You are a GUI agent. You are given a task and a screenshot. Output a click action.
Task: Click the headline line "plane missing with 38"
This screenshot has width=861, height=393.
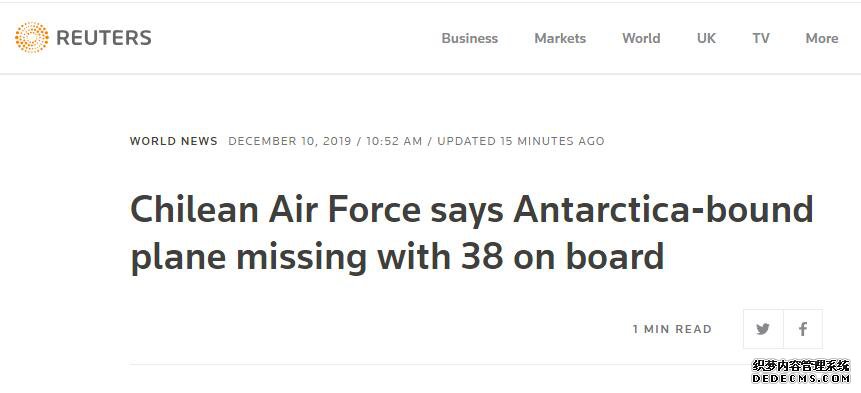[x=317, y=257]
